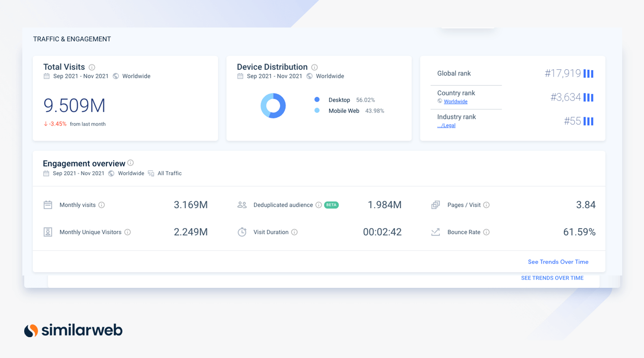Click the Engagement overview info icon
This screenshot has width=644, height=358.
point(131,163)
